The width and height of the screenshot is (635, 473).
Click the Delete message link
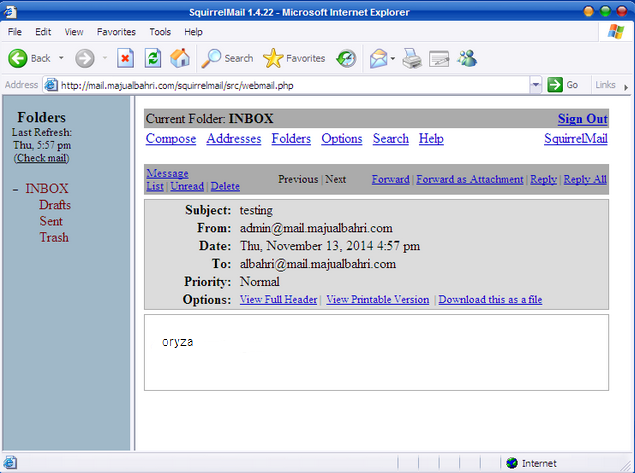(225, 186)
